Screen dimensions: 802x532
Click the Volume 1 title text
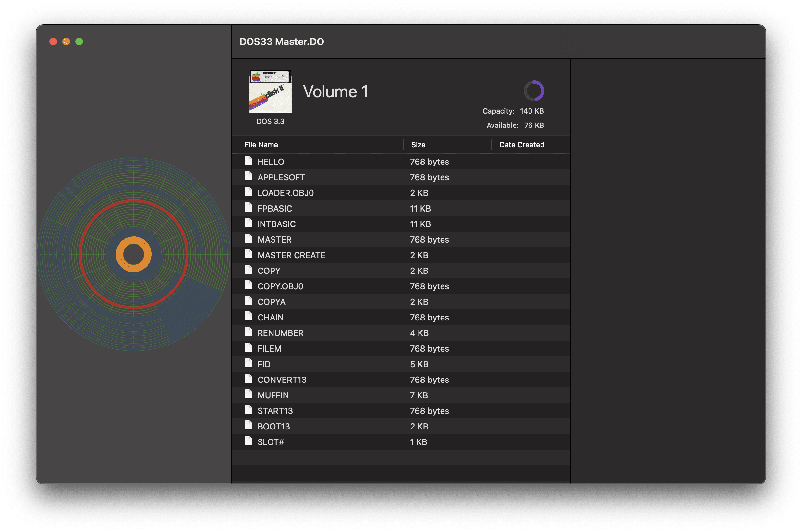(335, 92)
